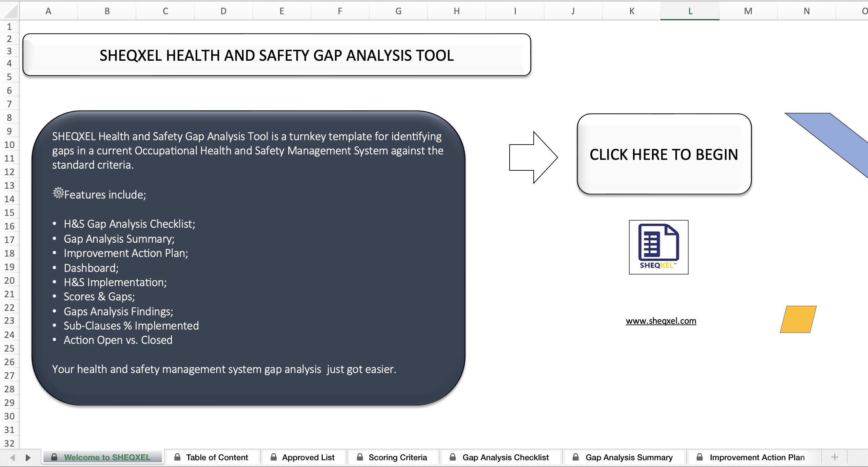
Task: Select row 1 header
Action: 9,26
